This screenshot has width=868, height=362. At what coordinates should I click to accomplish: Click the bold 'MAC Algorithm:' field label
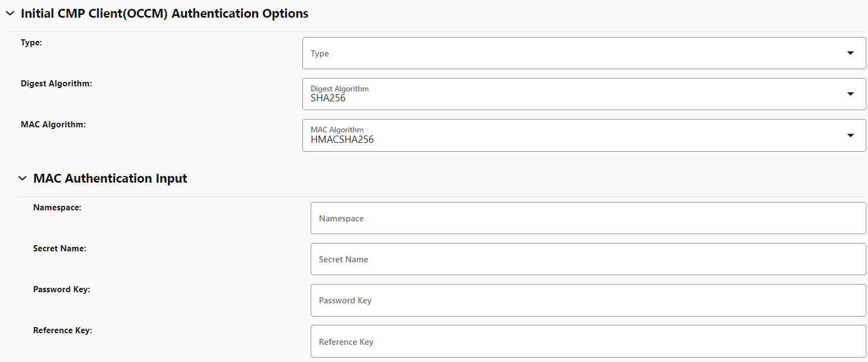(53, 125)
